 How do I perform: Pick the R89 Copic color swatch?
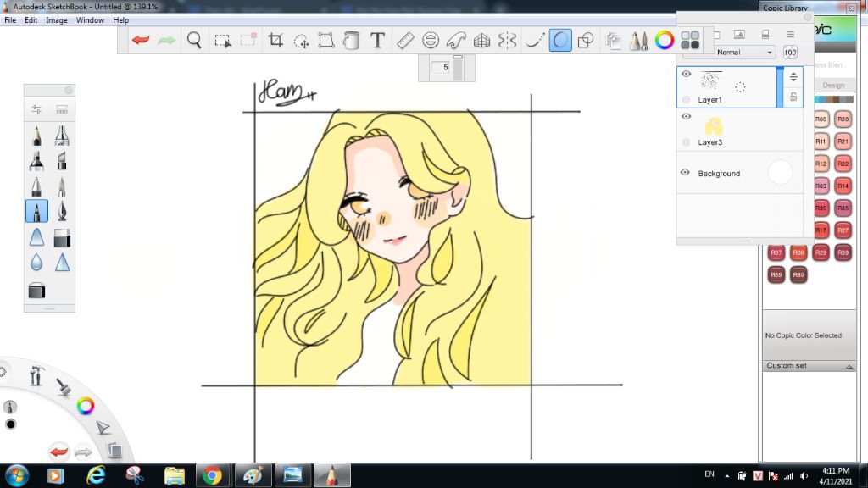click(x=798, y=274)
